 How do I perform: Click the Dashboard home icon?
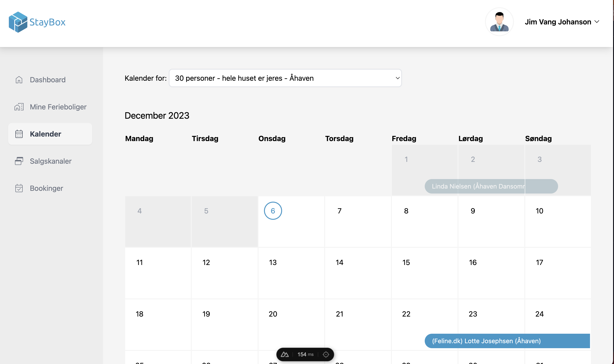click(x=19, y=80)
